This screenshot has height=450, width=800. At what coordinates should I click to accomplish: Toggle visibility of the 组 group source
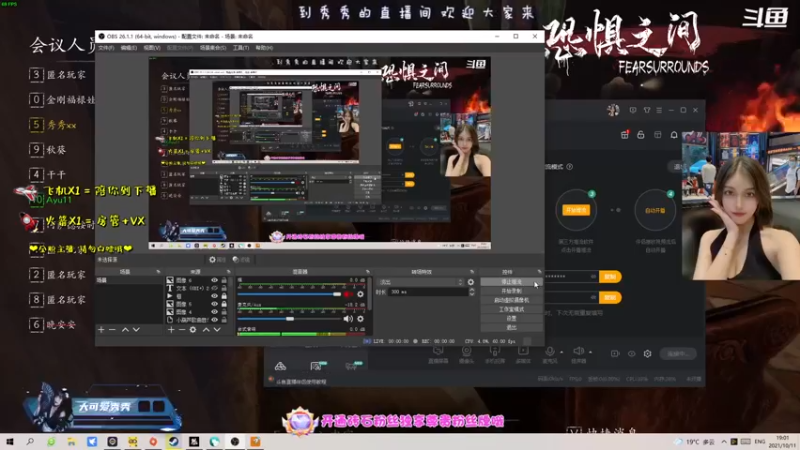(x=214, y=296)
